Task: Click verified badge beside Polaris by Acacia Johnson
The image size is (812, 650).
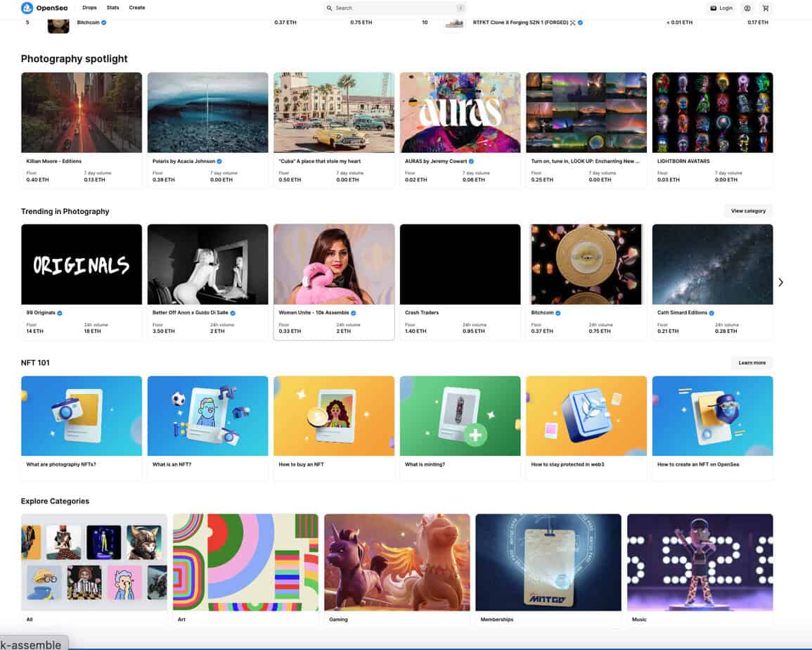Action: coord(219,161)
